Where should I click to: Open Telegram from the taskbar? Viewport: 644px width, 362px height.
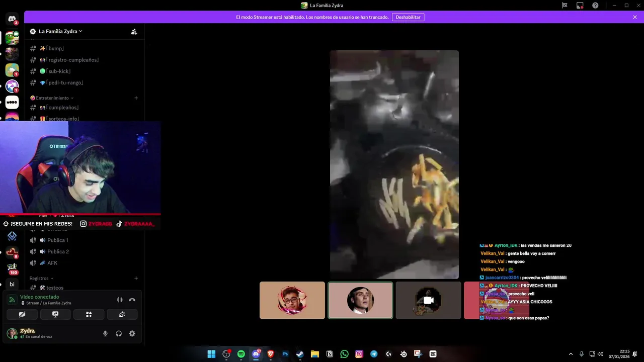tap(374, 354)
